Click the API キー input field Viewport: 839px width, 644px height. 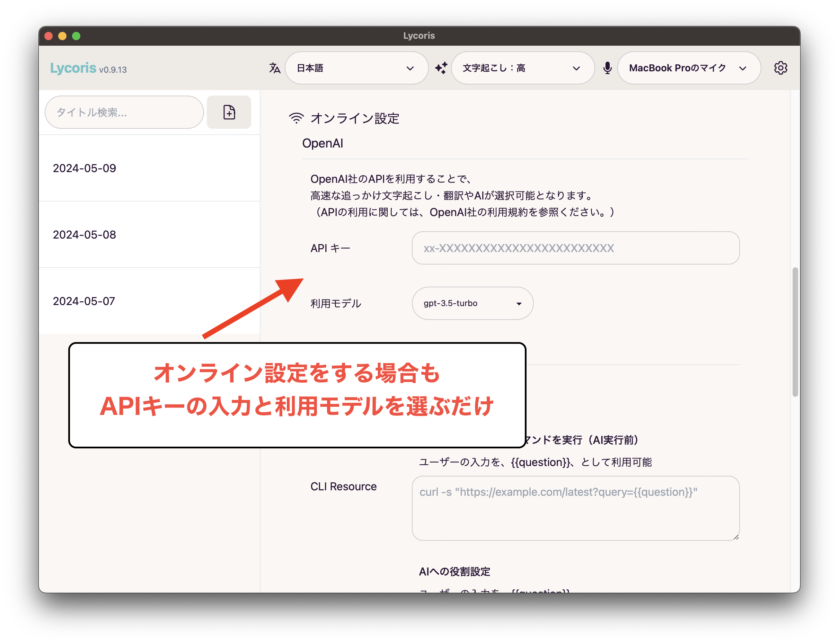click(x=576, y=248)
